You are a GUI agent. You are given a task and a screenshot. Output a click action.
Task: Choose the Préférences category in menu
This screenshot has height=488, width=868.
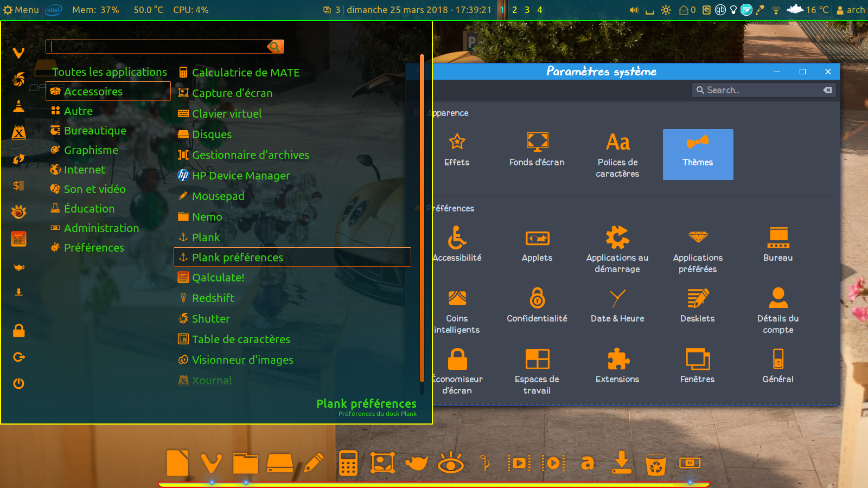pos(94,248)
